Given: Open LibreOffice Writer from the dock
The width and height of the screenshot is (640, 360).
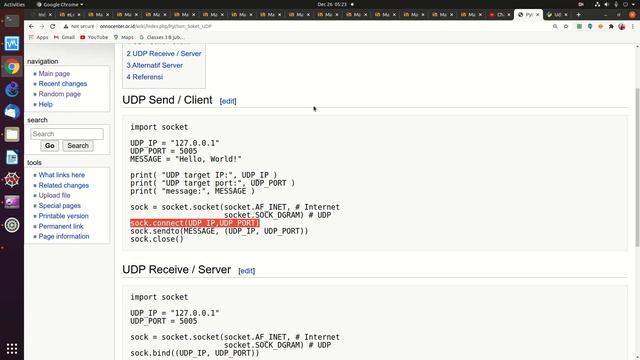Looking at the screenshot, I should (x=12, y=157).
